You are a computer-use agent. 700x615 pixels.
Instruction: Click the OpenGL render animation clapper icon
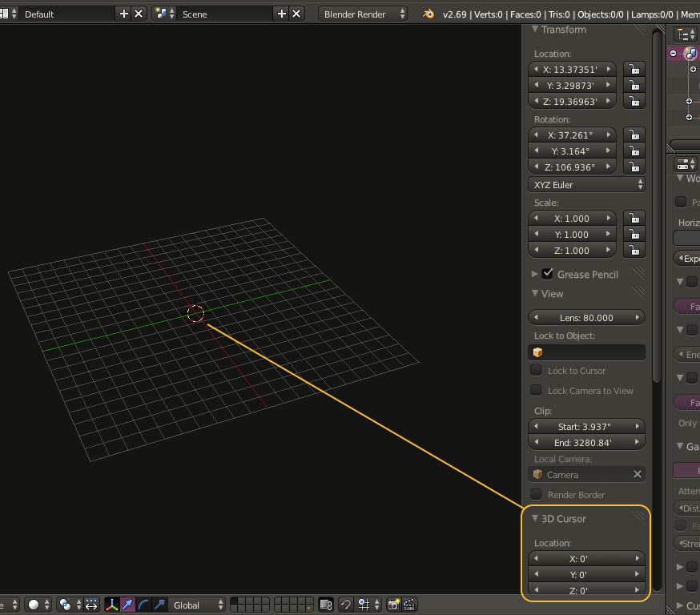[x=409, y=605]
